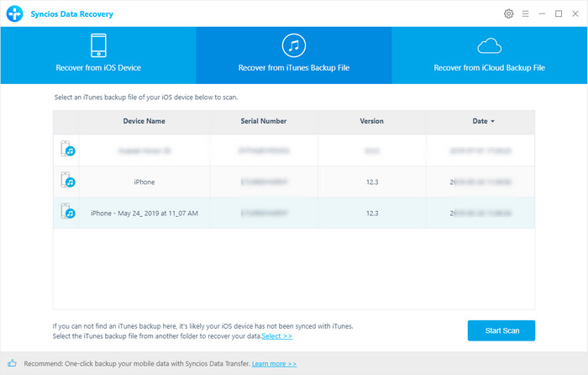
Task: Click the Syncios Data Recovery logo icon
Action: coord(14,14)
